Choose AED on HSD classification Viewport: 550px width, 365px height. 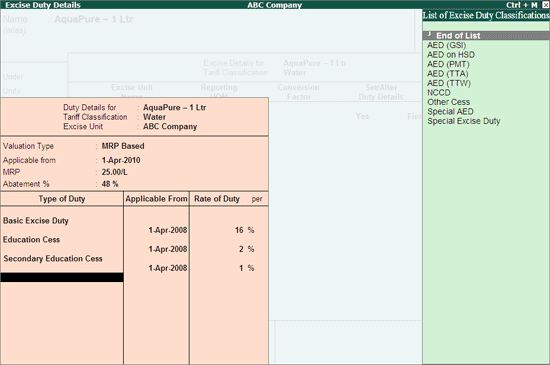click(x=451, y=55)
